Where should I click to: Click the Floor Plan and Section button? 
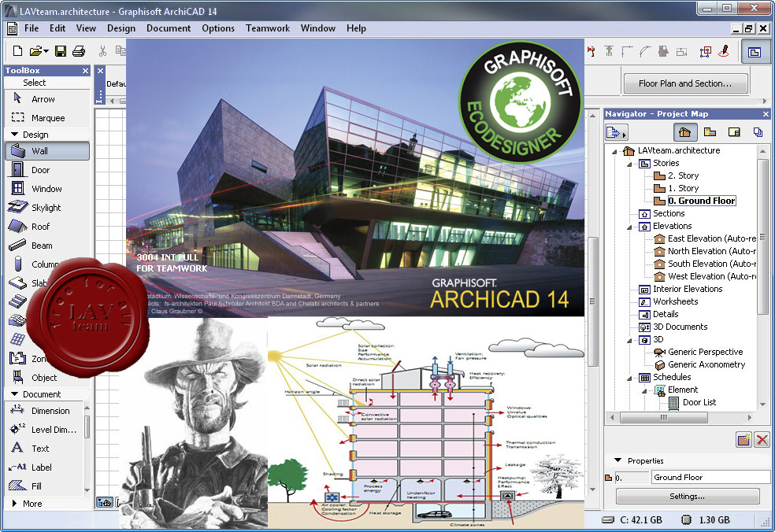[x=685, y=83]
